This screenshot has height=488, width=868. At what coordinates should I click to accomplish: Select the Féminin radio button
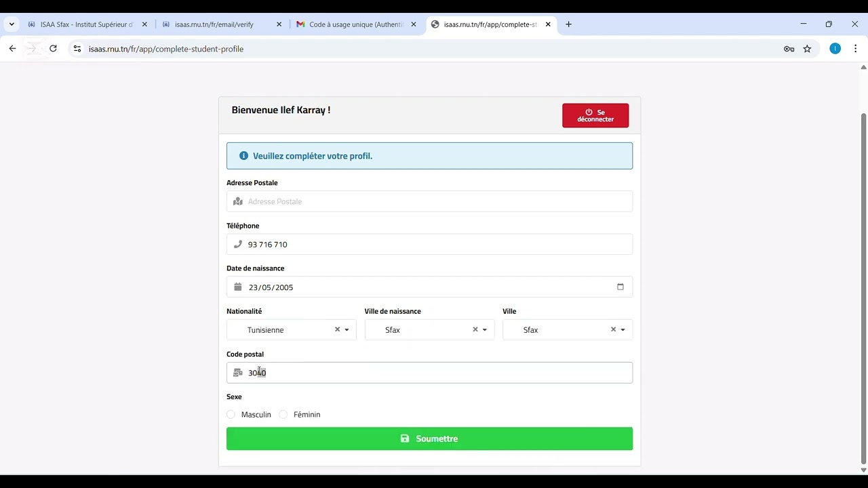point(283,414)
